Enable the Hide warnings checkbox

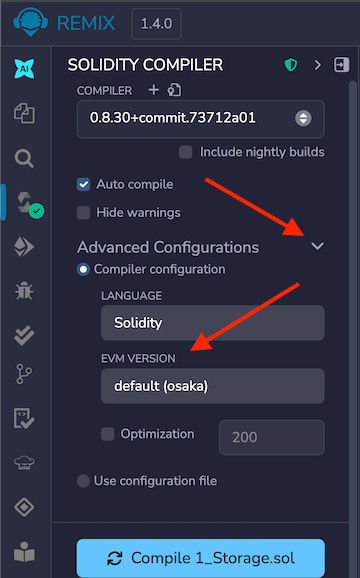pyautogui.click(x=83, y=213)
